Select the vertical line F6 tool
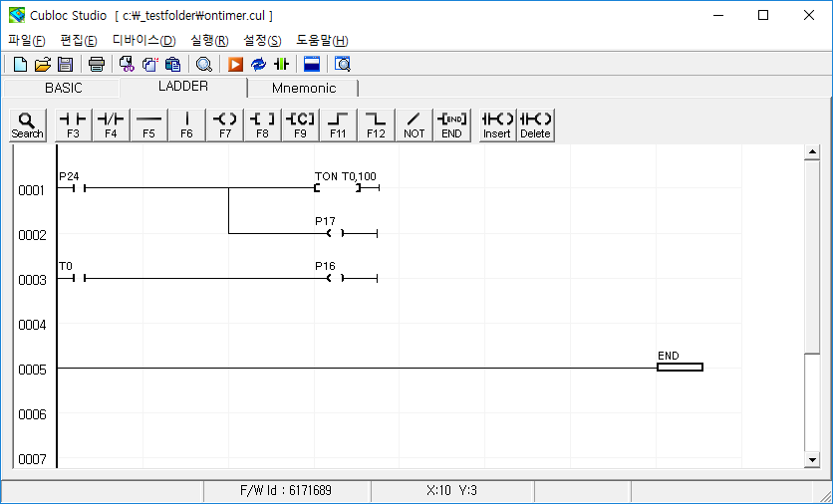This screenshot has height=504, width=833. [x=186, y=125]
